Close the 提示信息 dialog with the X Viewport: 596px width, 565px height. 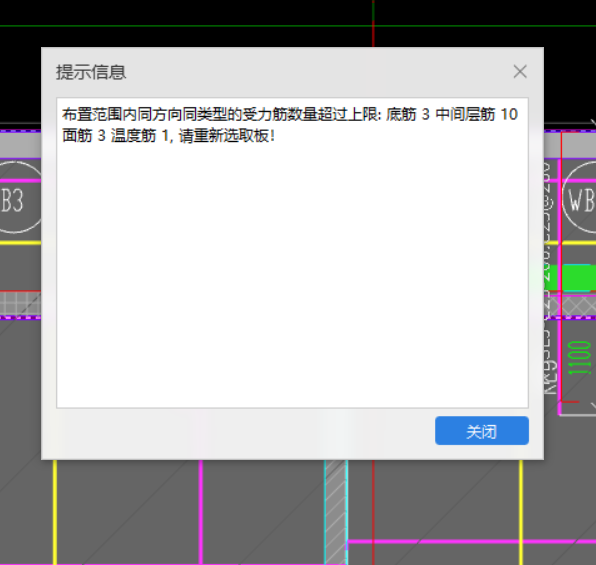[x=520, y=71]
